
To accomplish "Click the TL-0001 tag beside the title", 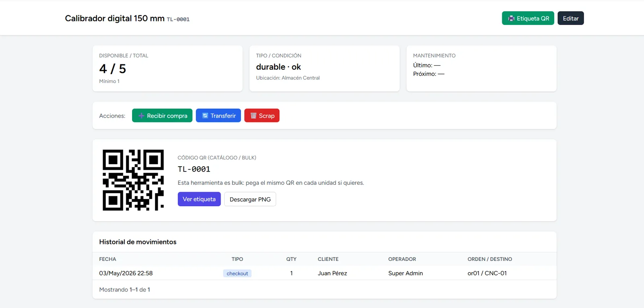I will tap(178, 19).
